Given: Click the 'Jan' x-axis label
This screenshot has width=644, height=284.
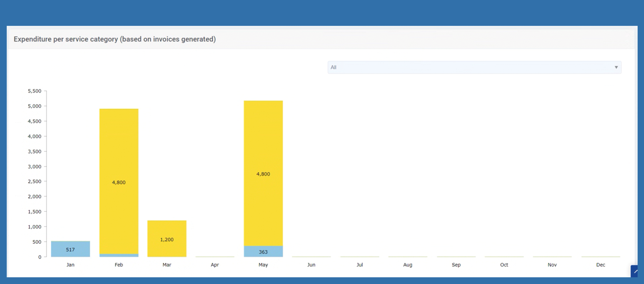Looking at the screenshot, I should click(71, 265).
